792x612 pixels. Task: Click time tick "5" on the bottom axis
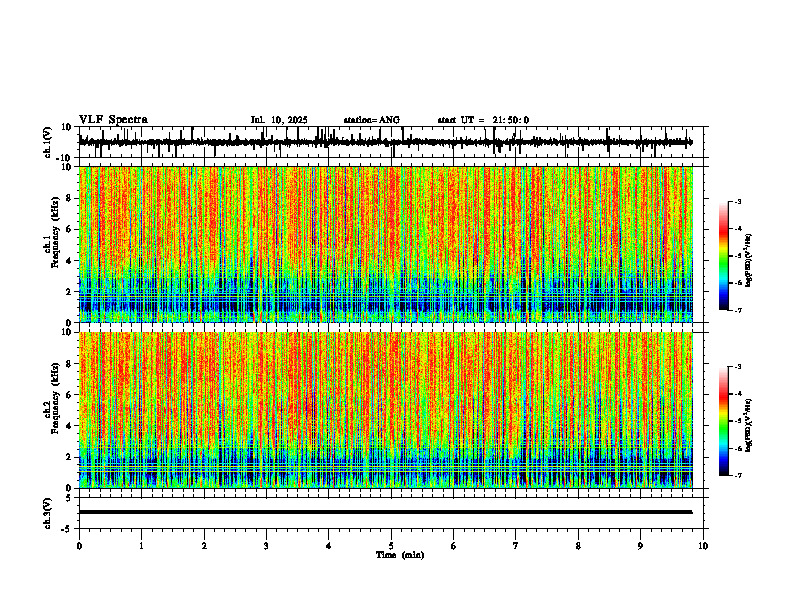click(391, 546)
